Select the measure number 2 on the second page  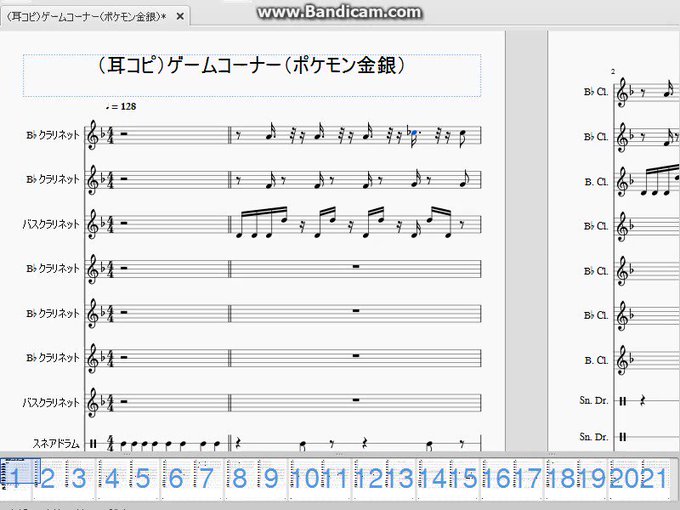(613, 72)
